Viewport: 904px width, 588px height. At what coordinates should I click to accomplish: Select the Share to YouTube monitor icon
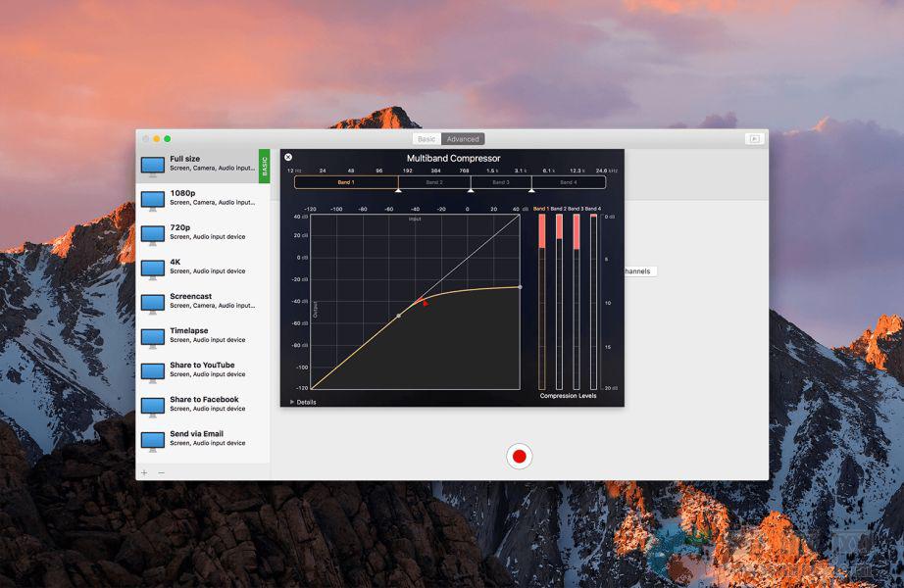coord(153,372)
